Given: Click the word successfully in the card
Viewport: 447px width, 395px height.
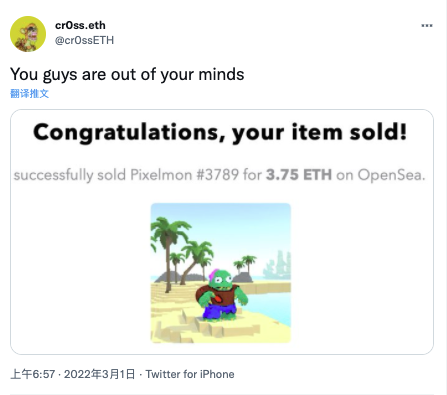Looking at the screenshot, I should pyautogui.click(x=53, y=175).
